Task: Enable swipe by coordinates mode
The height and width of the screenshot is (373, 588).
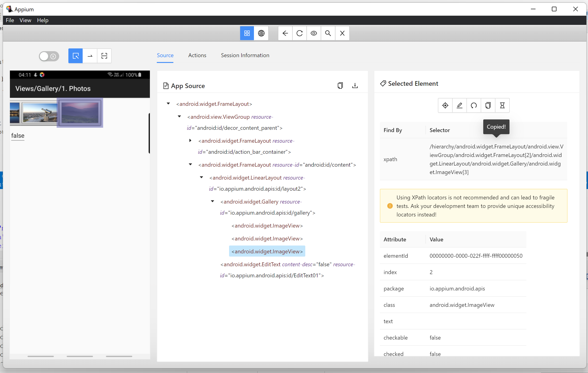Action: pyautogui.click(x=90, y=56)
